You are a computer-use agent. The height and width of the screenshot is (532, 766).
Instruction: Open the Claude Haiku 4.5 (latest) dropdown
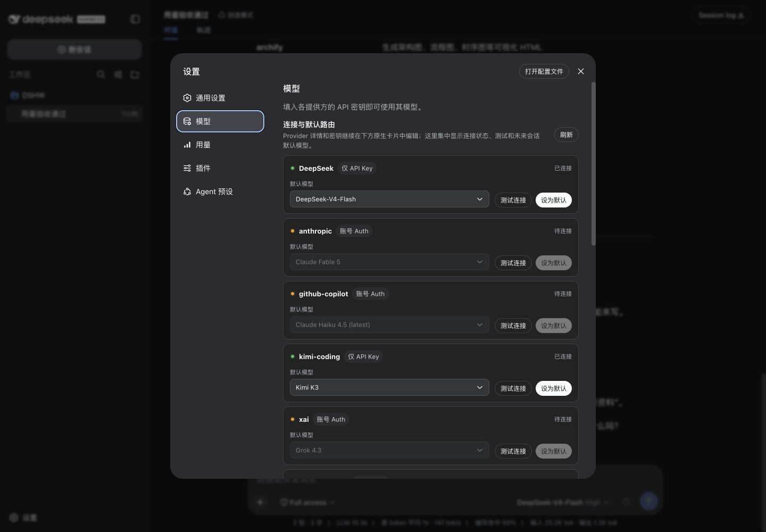click(389, 325)
